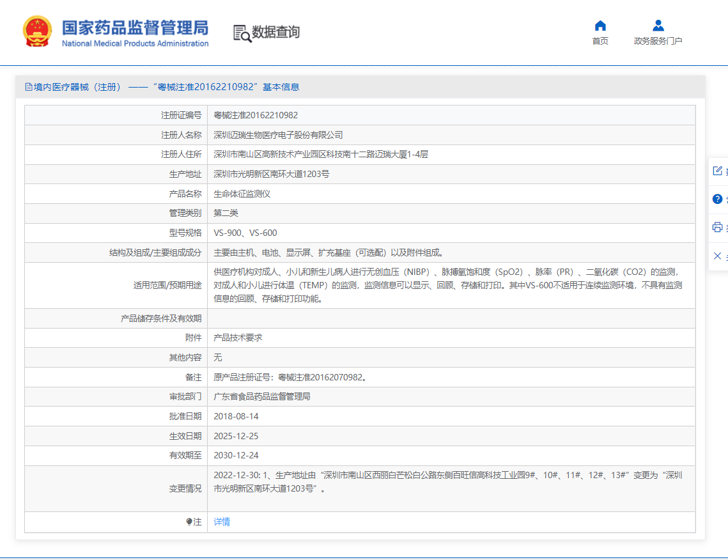Screen dimensions: 728x560
Task: Click the 数据查询 heading text
Action: coord(275,32)
